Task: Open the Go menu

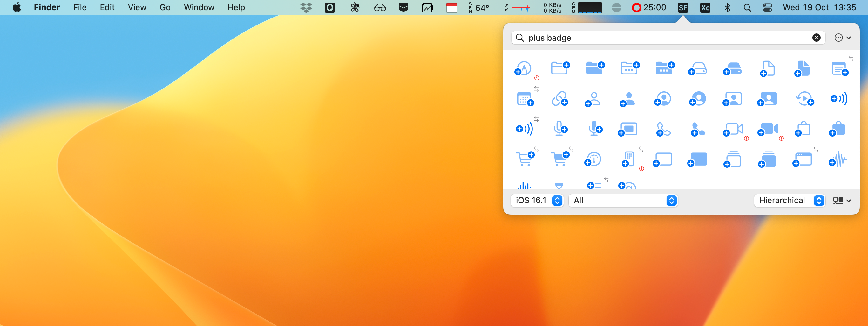Action: [165, 7]
